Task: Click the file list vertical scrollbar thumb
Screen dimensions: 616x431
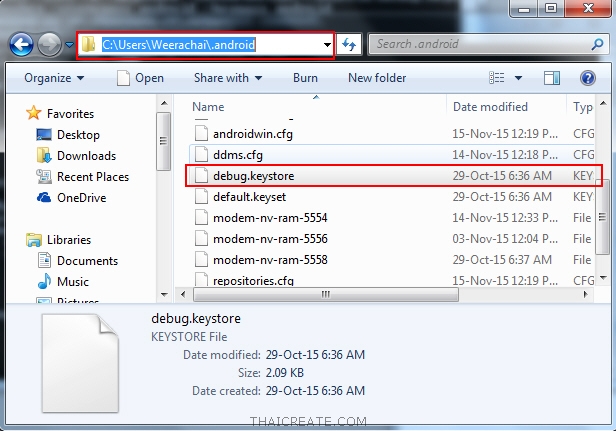Action: click(602, 217)
